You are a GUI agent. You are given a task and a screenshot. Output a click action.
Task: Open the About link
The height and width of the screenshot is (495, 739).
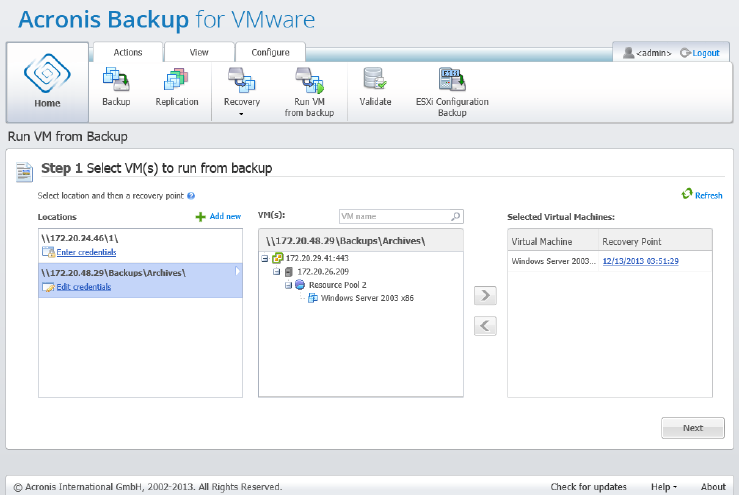tap(713, 487)
